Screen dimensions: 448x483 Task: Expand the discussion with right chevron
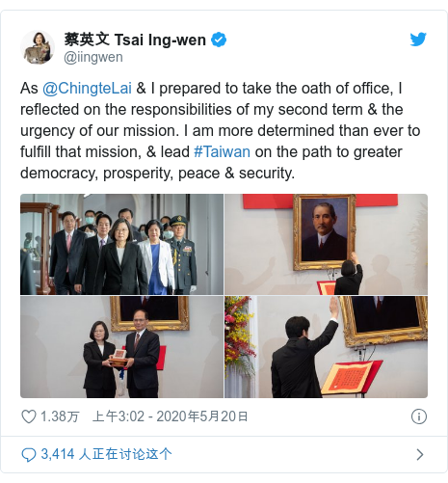click(420, 455)
